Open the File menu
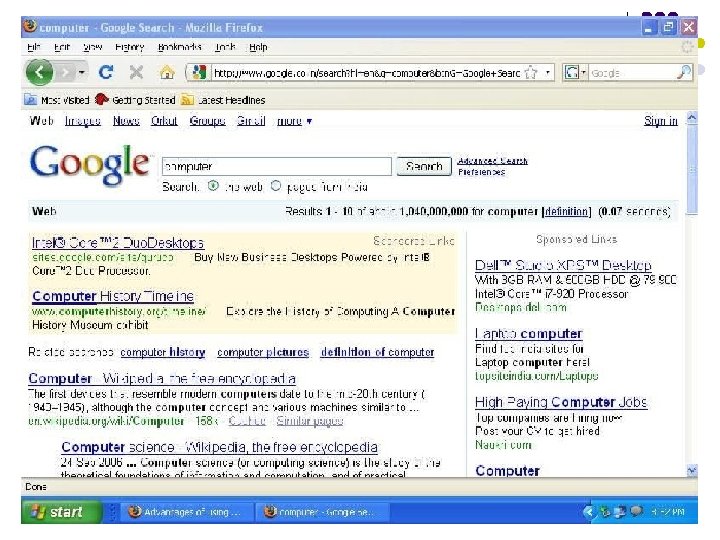The height and width of the screenshot is (540, 720). point(34,47)
